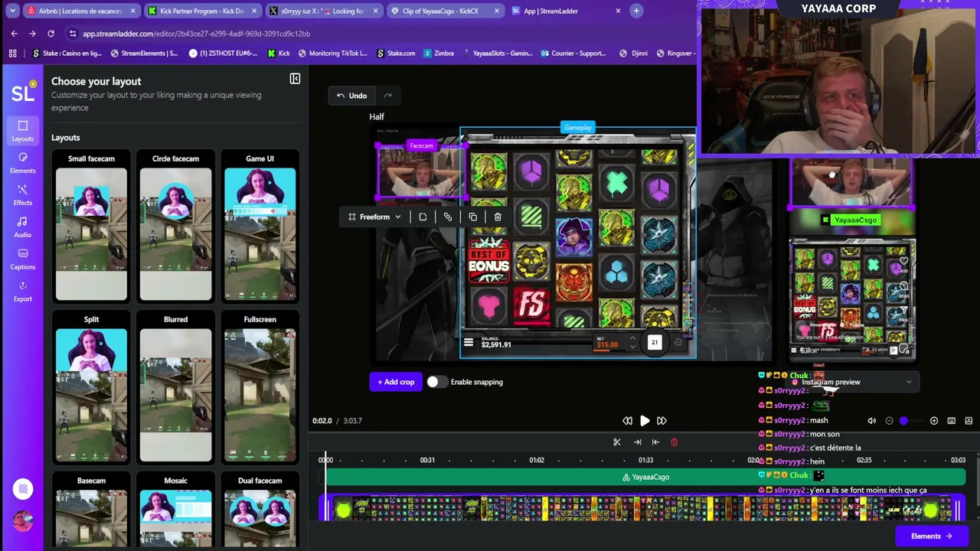The height and width of the screenshot is (551, 980).
Task: Open the Export sidebar section
Action: point(22,291)
